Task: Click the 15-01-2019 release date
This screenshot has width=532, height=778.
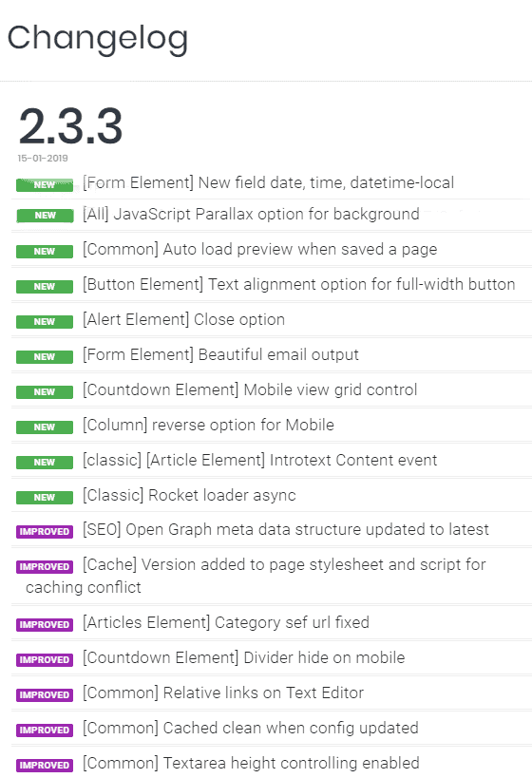Action: 43,159
